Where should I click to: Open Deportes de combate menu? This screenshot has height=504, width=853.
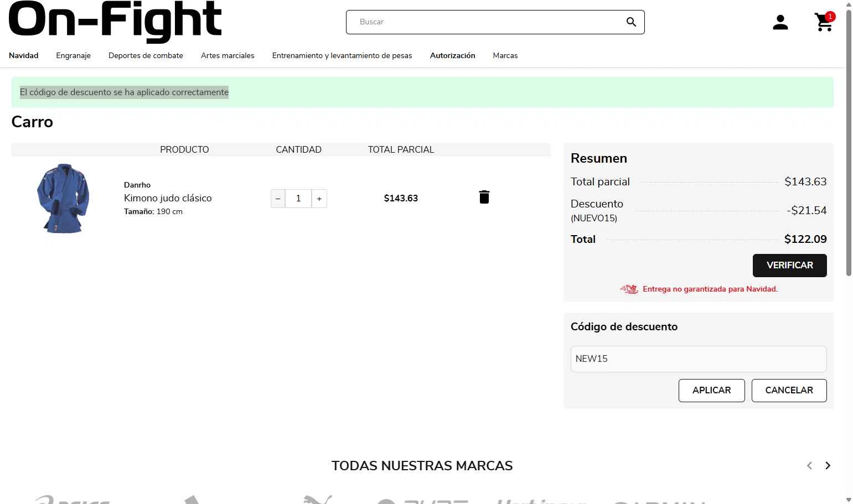146,55
